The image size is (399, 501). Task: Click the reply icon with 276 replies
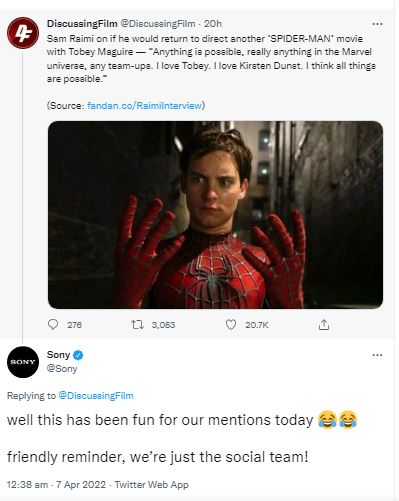[53, 324]
